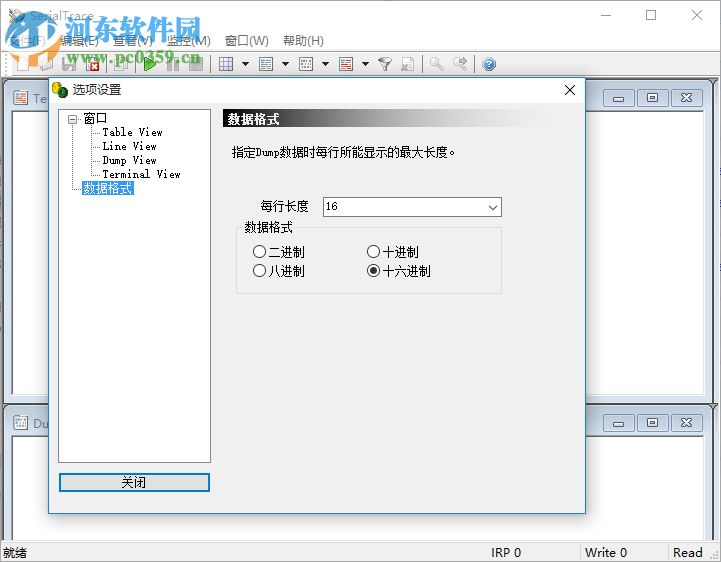Select 数据格式 in options tree
Image resolution: width=721 pixels, height=562 pixels.
[108, 188]
